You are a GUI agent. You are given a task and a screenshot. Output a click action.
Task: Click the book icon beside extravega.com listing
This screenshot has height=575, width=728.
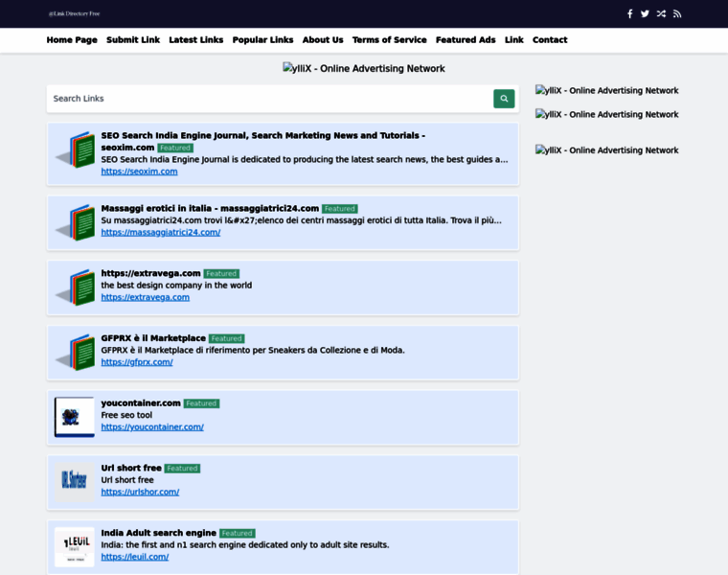click(x=76, y=287)
